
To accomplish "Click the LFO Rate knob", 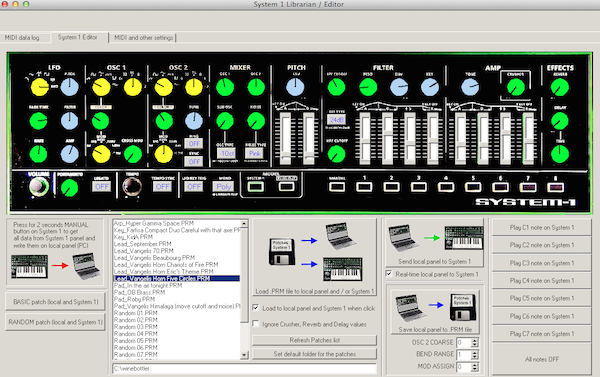I will click(x=38, y=154).
